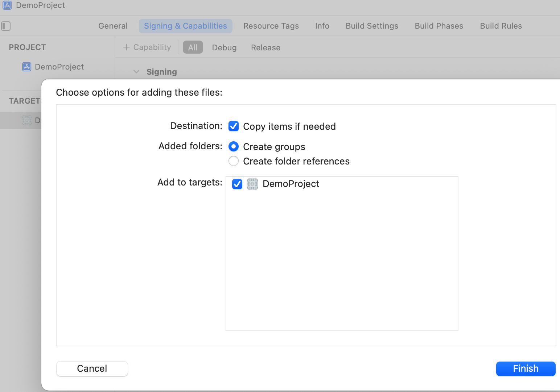Click the DemoProject target name in dialog
The image size is (560, 392).
(291, 184)
